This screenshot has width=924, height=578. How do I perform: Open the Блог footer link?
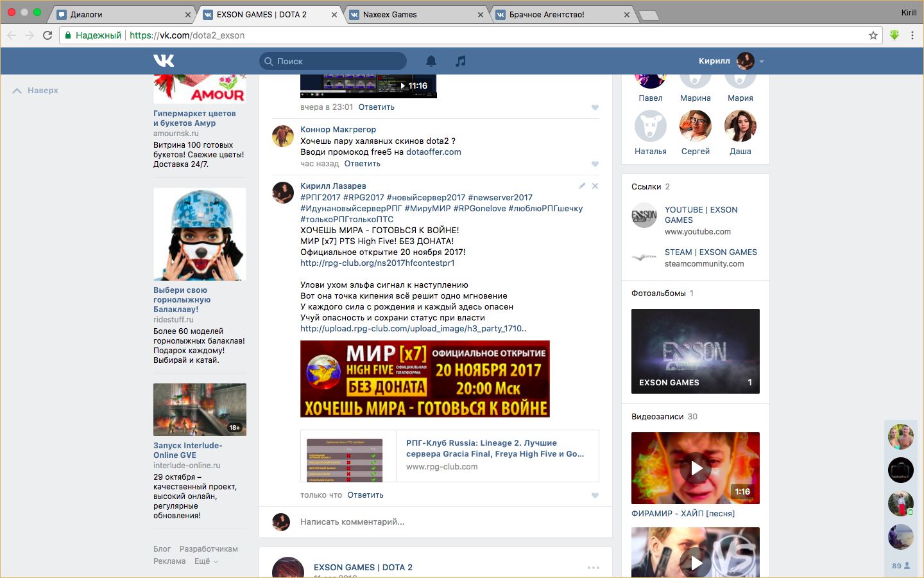[162, 549]
